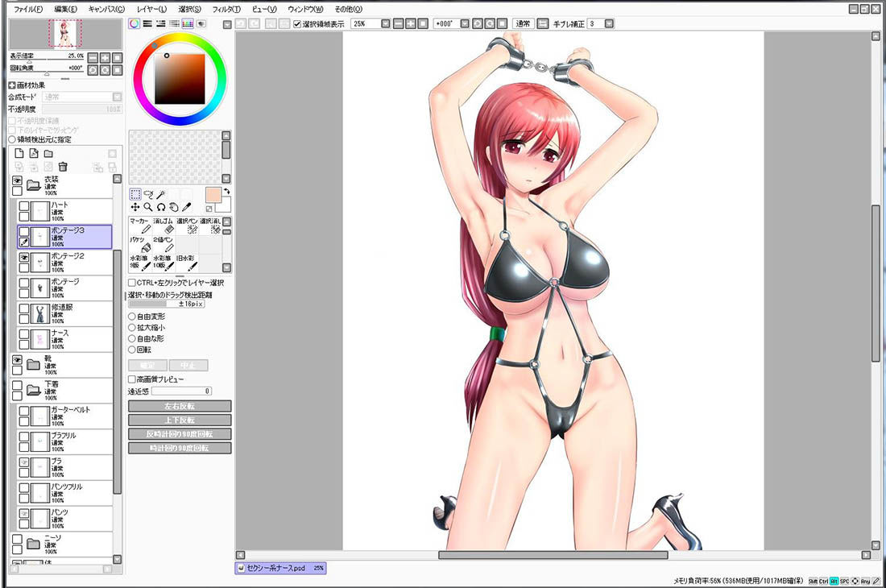The height and width of the screenshot is (588, 886).
Task: Toggle selection display checkbox in toolbar
Action: 297,23
